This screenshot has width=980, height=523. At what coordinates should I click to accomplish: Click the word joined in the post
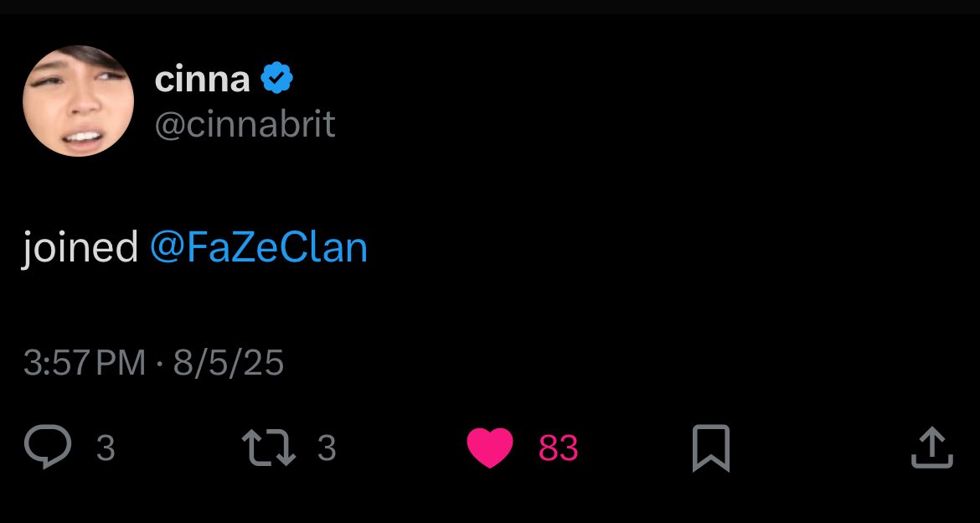click(x=80, y=248)
